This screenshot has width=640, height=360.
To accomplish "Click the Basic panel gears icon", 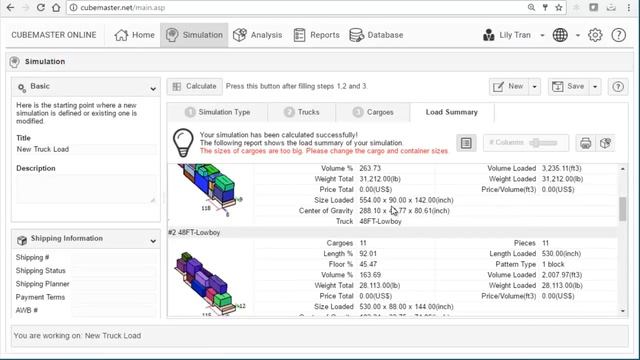I will pyautogui.click(x=22, y=87).
